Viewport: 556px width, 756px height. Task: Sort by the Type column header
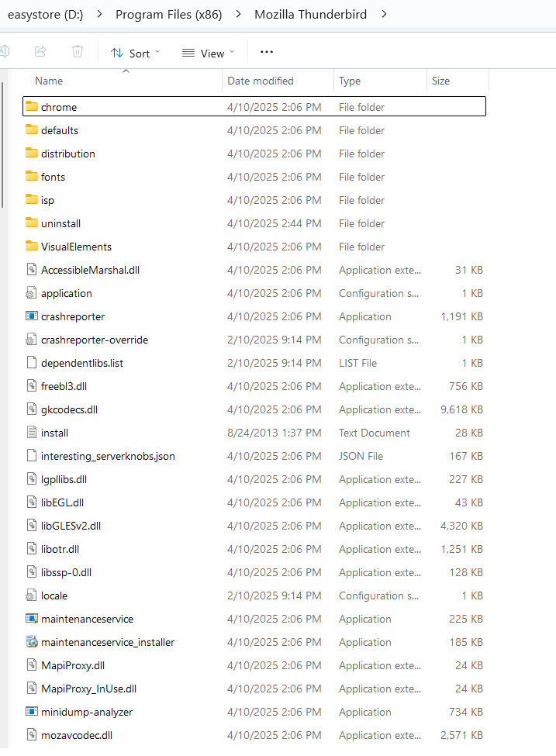(x=350, y=81)
